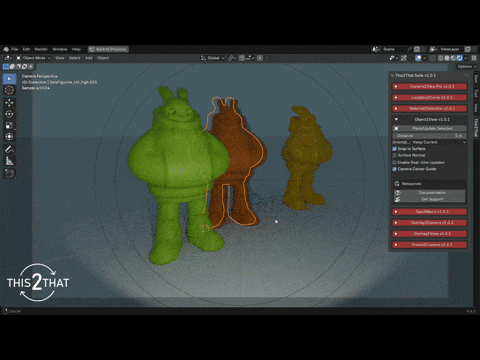Collapse the This2That Suite panel
Screen dimensions: 480x360
click(x=392, y=76)
